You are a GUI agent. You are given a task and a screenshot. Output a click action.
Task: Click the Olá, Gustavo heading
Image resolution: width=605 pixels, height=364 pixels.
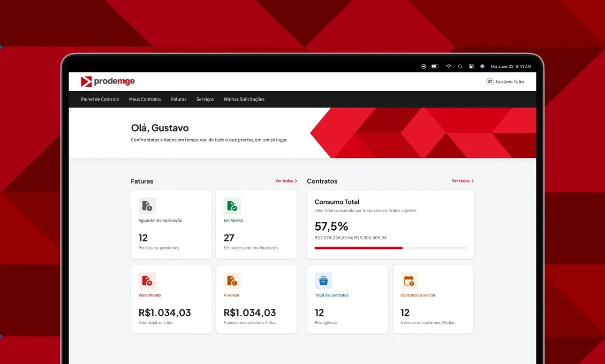click(160, 128)
